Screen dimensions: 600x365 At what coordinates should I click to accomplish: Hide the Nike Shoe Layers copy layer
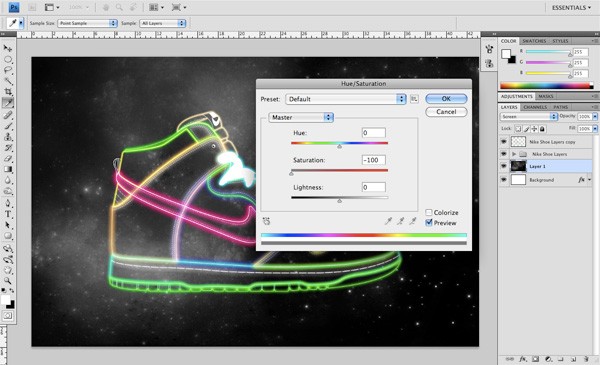(x=504, y=142)
